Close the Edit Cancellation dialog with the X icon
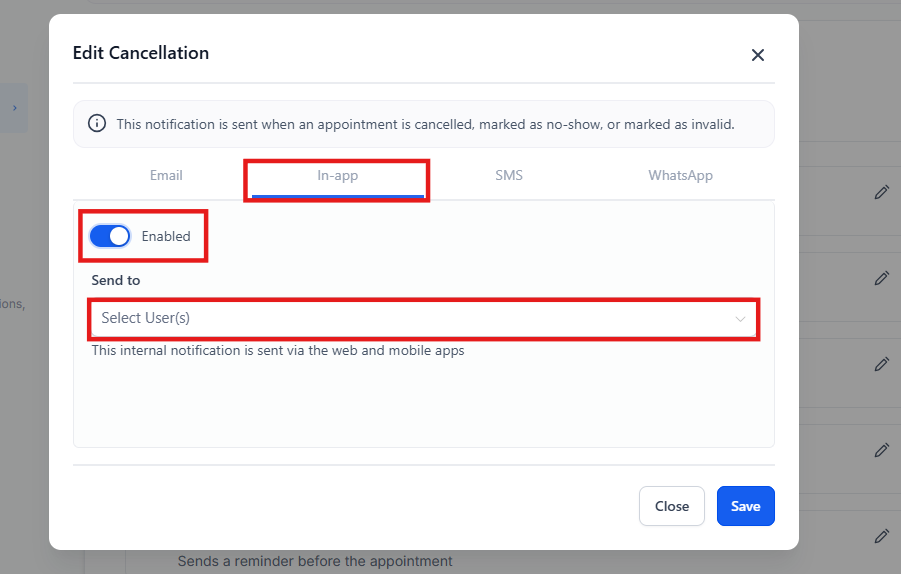901x574 pixels. click(758, 55)
